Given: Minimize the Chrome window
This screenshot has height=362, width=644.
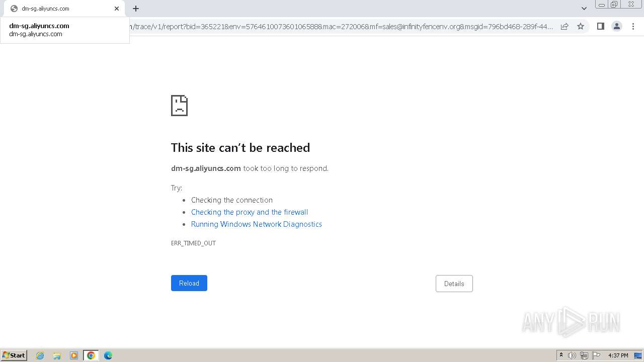Looking at the screenshot, I should coord(602,4).
